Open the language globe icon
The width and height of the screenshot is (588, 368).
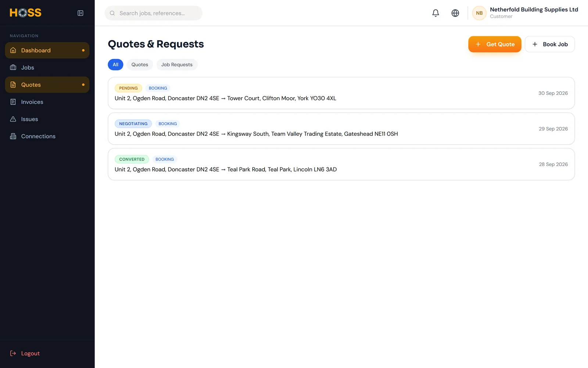pos(455,13)
